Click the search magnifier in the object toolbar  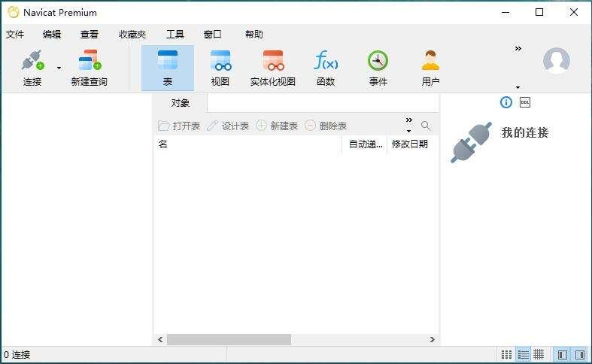(x=426, y=126)
